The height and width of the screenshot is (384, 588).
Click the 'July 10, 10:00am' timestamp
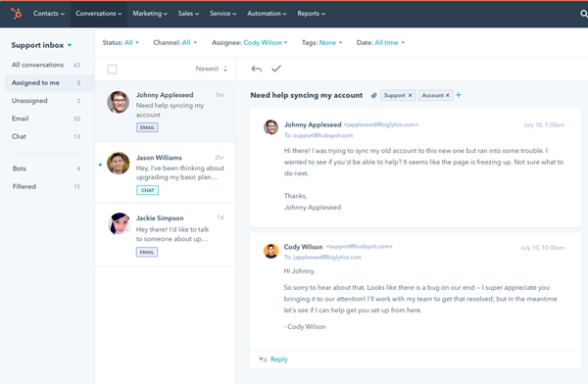pos(542,248)
